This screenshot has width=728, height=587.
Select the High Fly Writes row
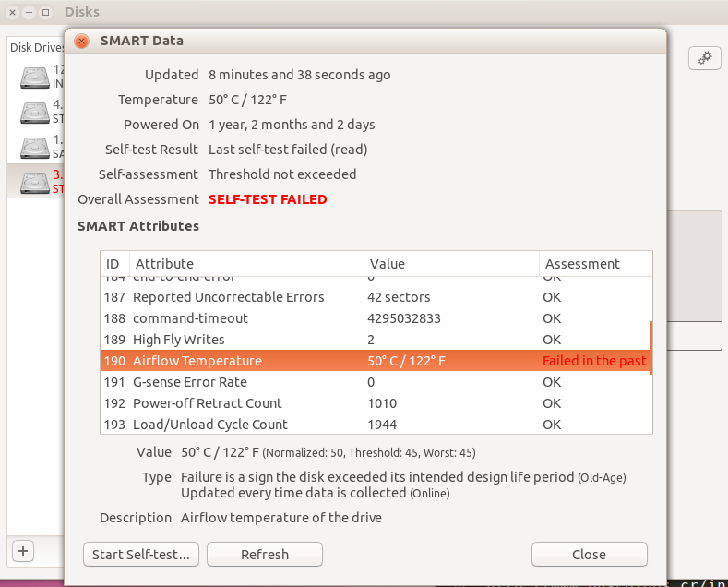(375, 340)
